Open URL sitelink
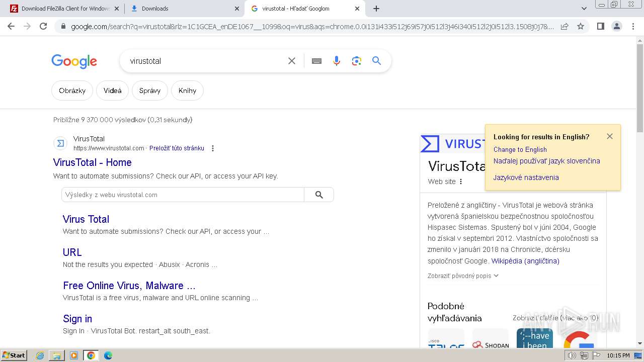The image size is (644, 362). [x=72, y=252]
